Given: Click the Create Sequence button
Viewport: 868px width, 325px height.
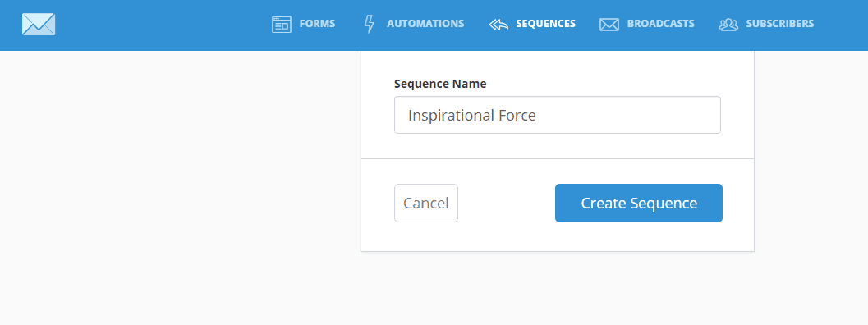Looking at the screenshot, I should coord(639,204).
